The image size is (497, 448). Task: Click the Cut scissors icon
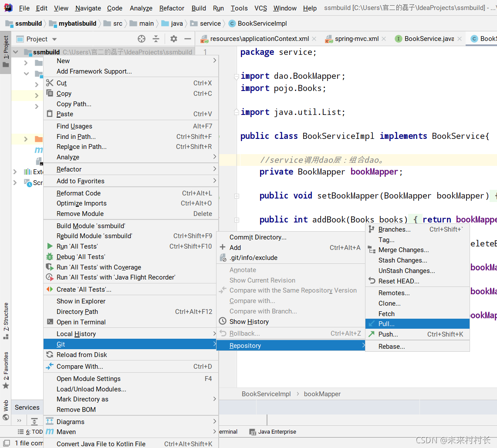[50, 83]
